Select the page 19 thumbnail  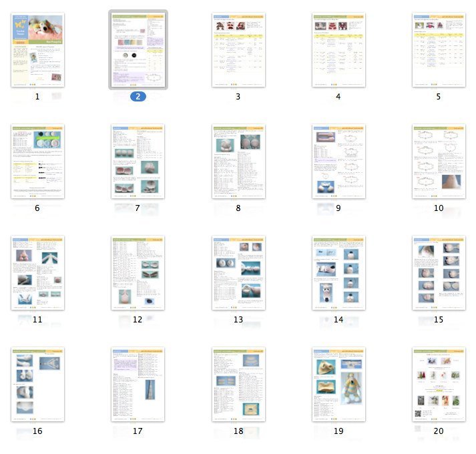pos(338,385)
